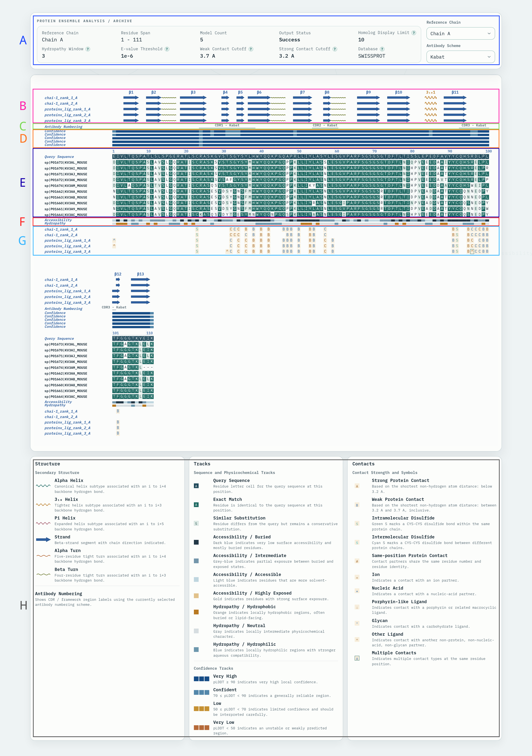532x756 pixels.
Task: Show help for the Database field
Action: 382,49
